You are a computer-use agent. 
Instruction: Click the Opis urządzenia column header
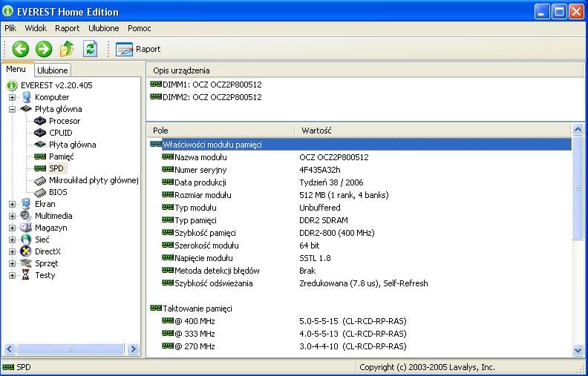365,70
